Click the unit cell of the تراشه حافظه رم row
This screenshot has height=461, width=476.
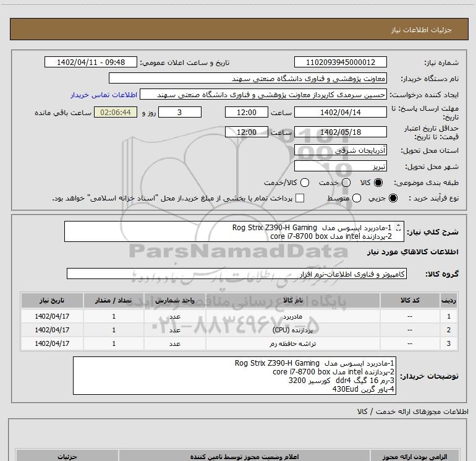point(174,343)
